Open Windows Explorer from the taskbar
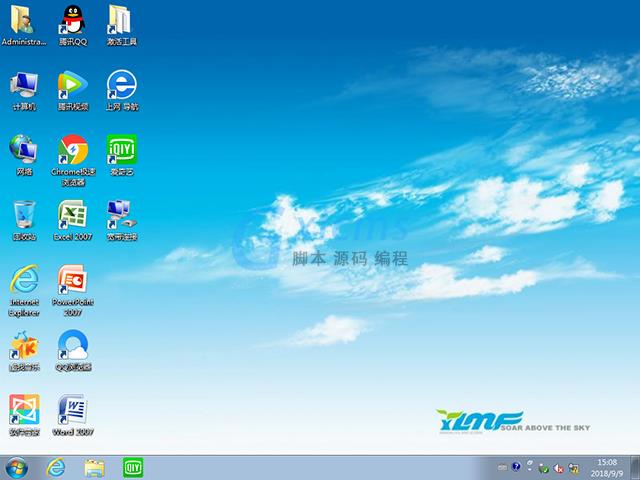The height and width of the screenshot is (480, 640). 94,468
